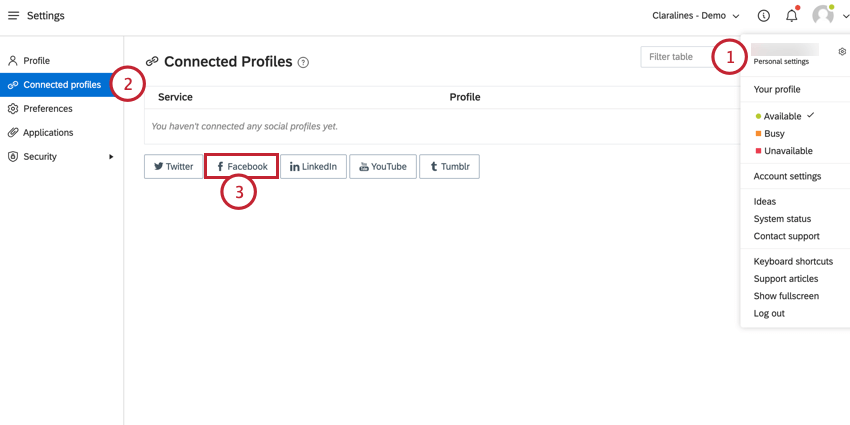This screenshot has width=850, height=425.
Task: Click the info circle icon in header
Action: point(764,16)
